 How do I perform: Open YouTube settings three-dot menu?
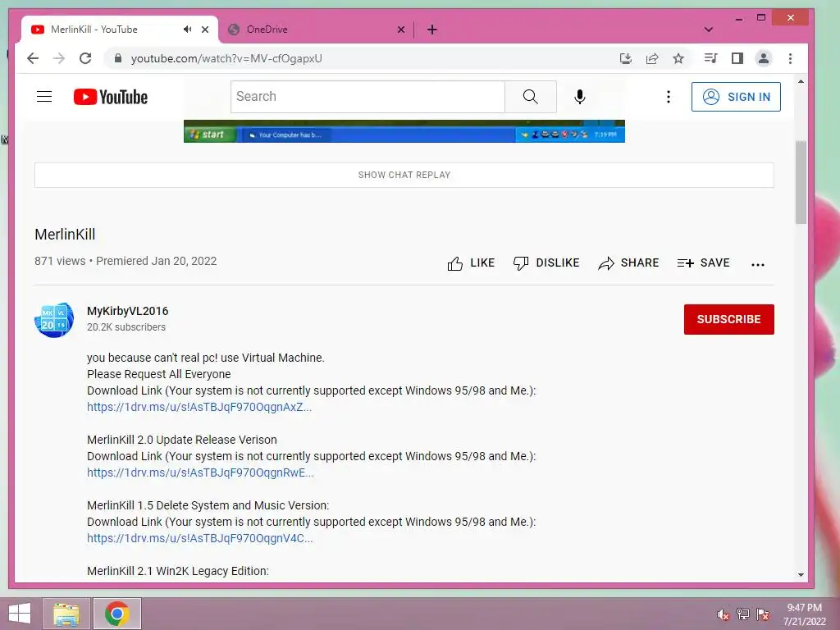point(668,97)
